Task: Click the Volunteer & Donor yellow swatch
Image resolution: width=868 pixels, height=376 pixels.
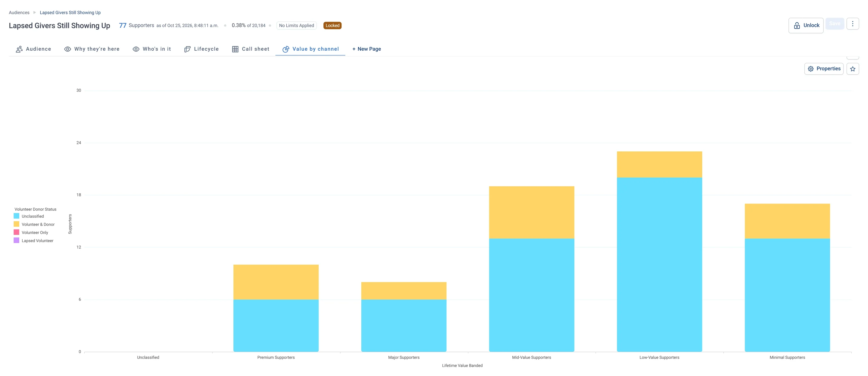Action: pos(16,224)
